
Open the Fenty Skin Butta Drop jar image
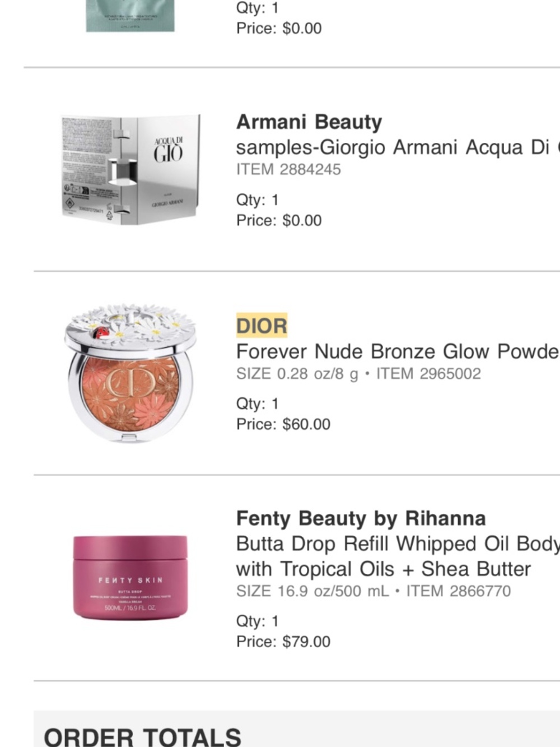(130, 577)
